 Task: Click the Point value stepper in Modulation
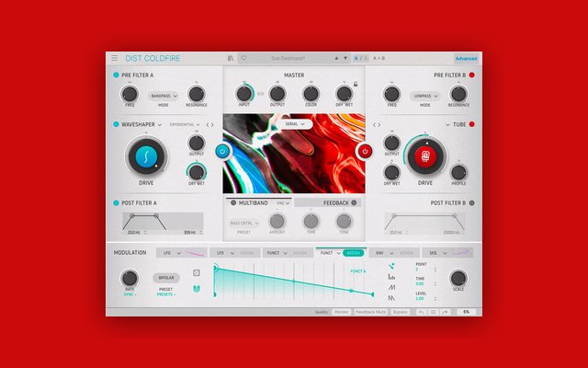pos(435,270)
